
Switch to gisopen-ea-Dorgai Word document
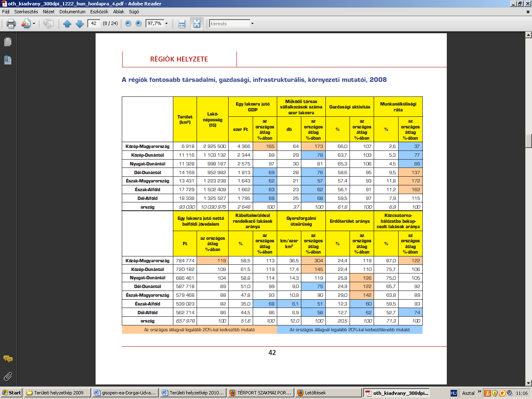[125, 393]
